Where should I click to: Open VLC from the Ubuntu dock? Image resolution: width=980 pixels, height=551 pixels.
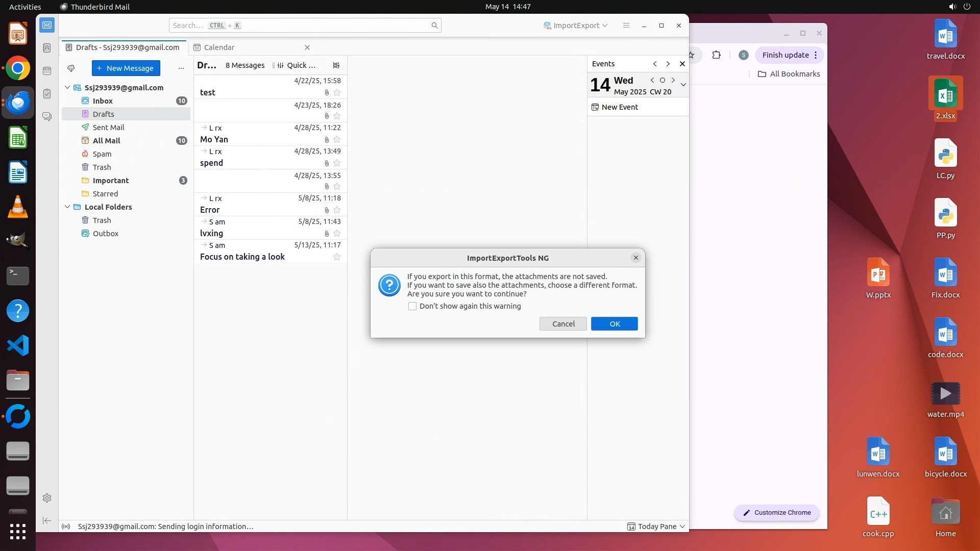click(18, 207)
